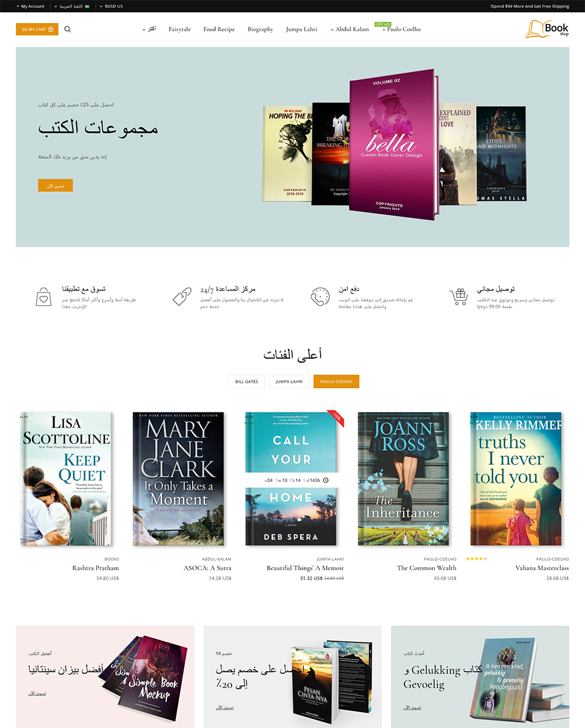
Task: Expand the USD currency dropdown
Action: click(112, 6)
